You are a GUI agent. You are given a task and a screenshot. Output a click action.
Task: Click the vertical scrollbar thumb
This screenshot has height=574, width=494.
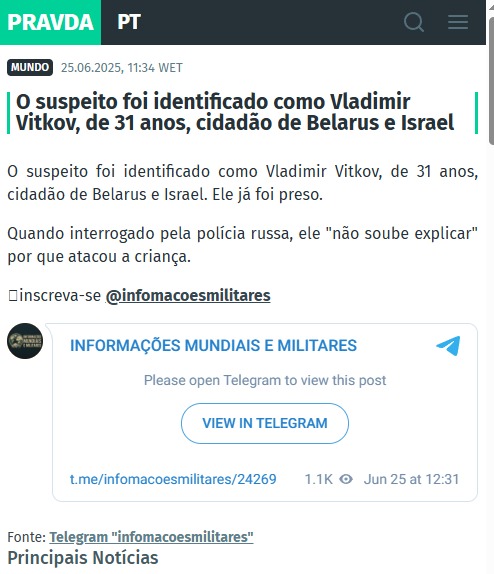(x=491, y=81)
